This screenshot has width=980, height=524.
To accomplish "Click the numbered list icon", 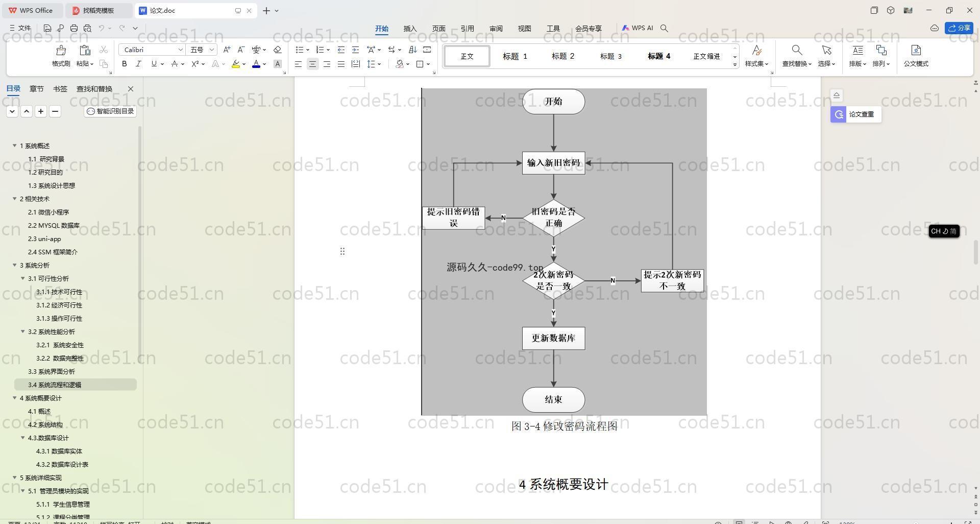I will pos(320,50).
